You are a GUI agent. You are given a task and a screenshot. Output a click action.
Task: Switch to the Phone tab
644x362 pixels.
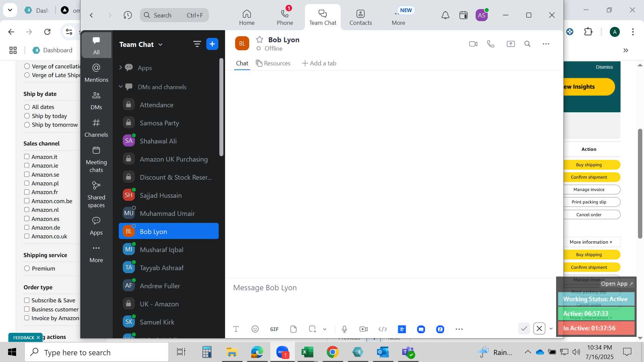tap(285, 17)
